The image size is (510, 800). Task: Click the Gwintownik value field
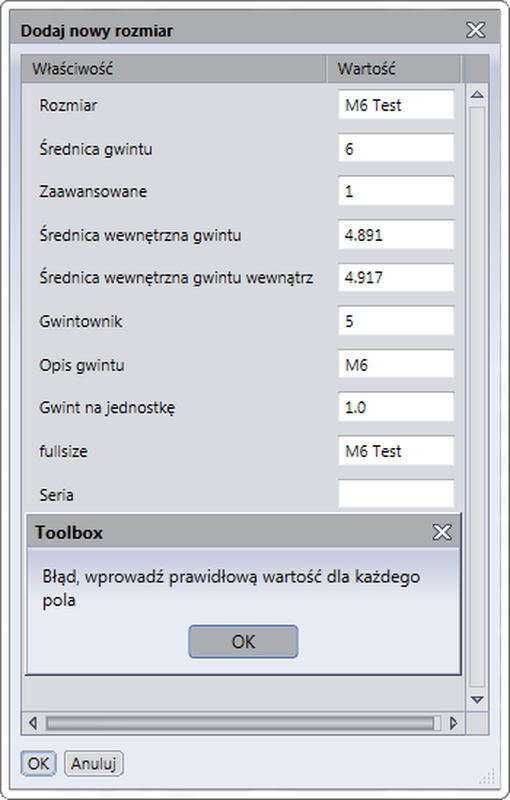coord(396,321)
